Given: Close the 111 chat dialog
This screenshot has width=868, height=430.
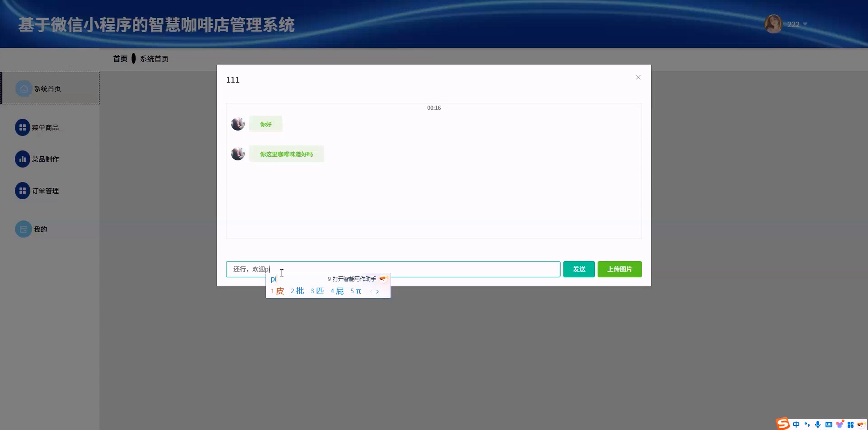Looking at the screenshot, I should (x=638, y=77).
